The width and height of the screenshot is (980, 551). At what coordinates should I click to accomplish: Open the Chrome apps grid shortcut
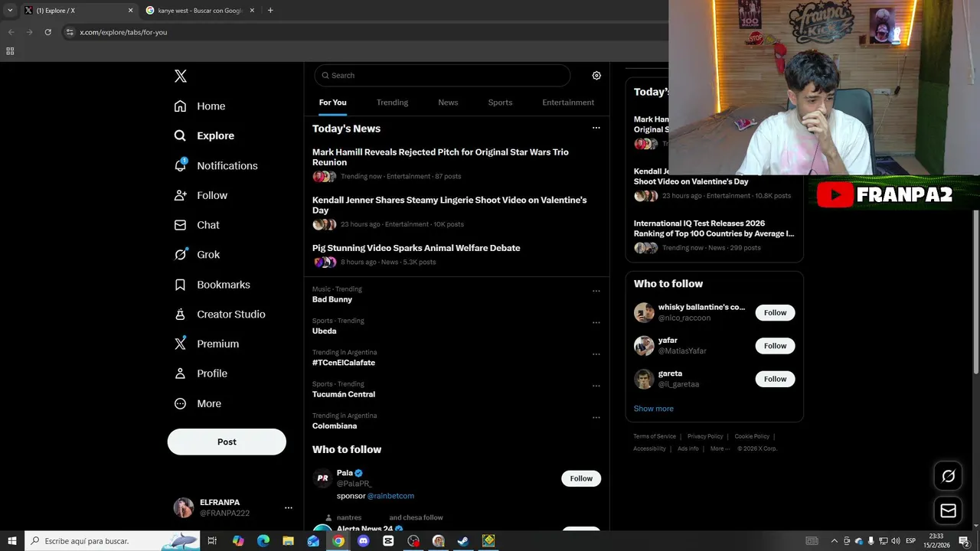pyautogui.click(x=10, y=51)
